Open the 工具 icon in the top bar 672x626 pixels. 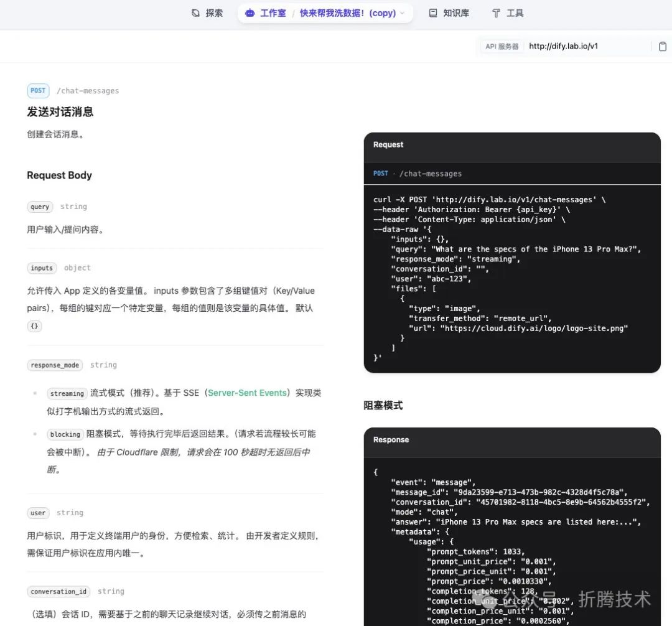click(x=496, y=13)
